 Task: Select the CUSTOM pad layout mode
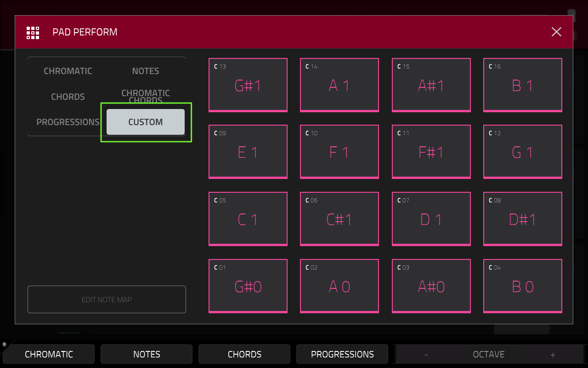[145, 122]
